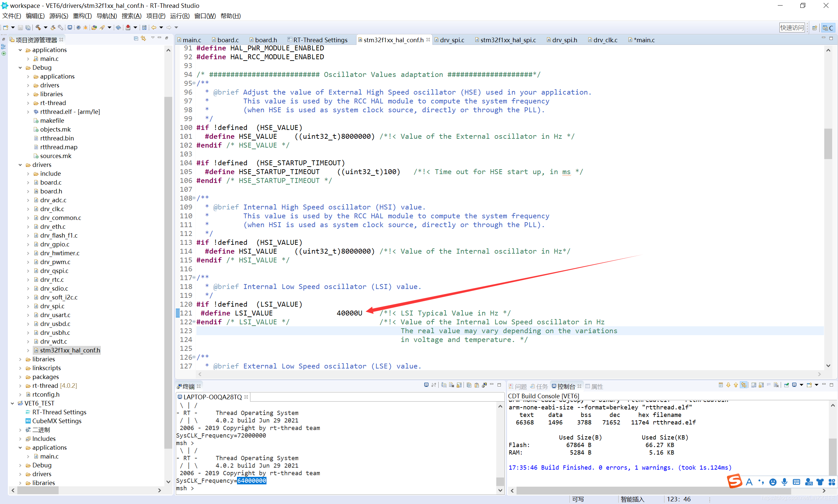Expand the rt-thread [4.0.2] folder
The height and width of the screenshot is (504, 838).
click(x=20, y=386)
